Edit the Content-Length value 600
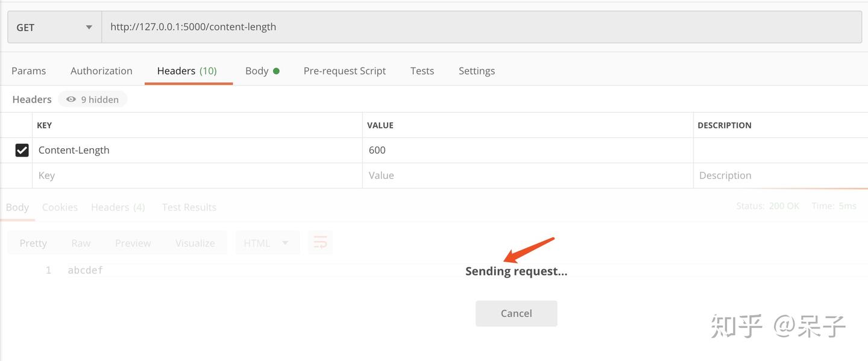Screen dimensions: 868x361 tap(422, 149)
